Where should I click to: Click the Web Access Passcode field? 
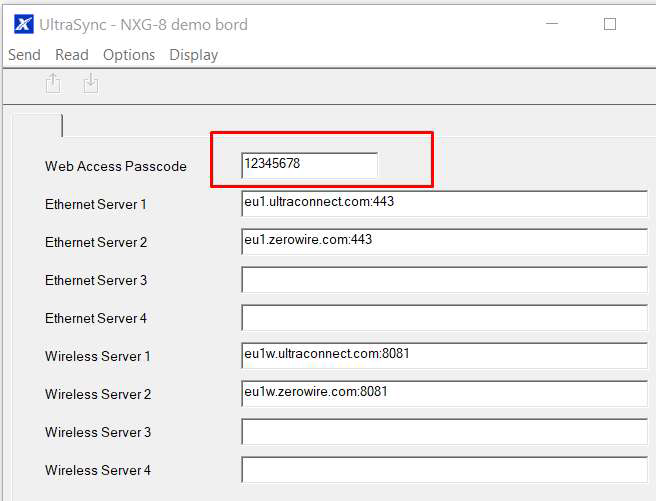point(310,165)
